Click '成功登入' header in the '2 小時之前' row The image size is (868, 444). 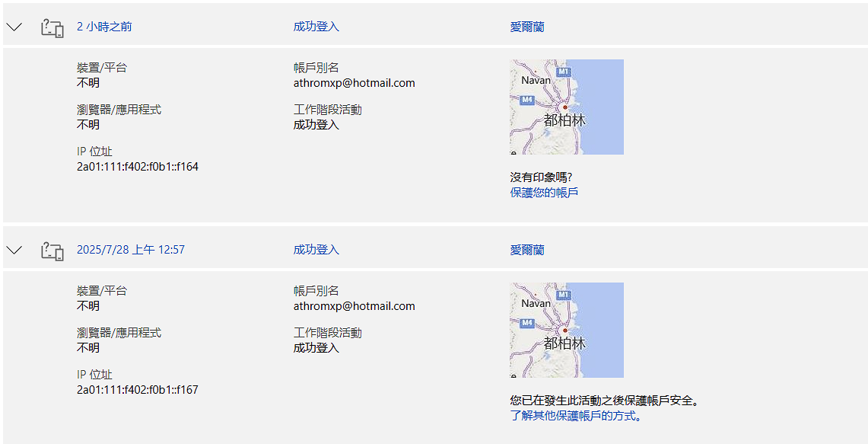coord(316,27)
